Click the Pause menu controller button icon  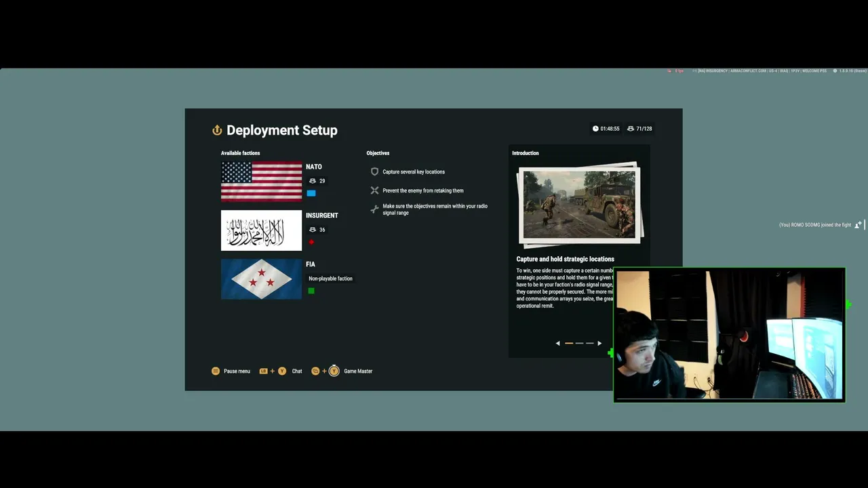click(216, 371)
